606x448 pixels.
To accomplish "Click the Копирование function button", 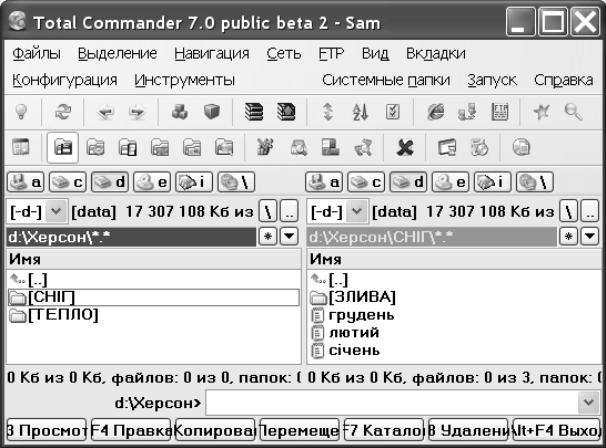I will coord(215,430).
